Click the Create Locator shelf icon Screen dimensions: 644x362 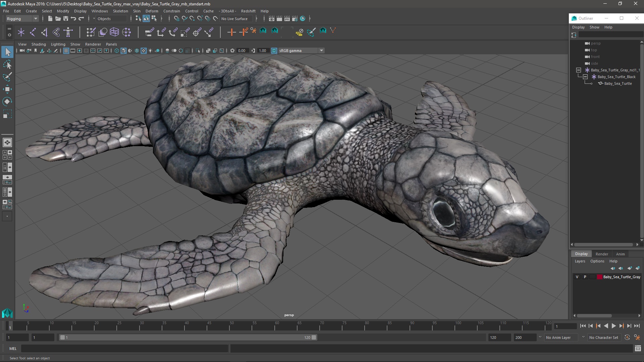21,32
